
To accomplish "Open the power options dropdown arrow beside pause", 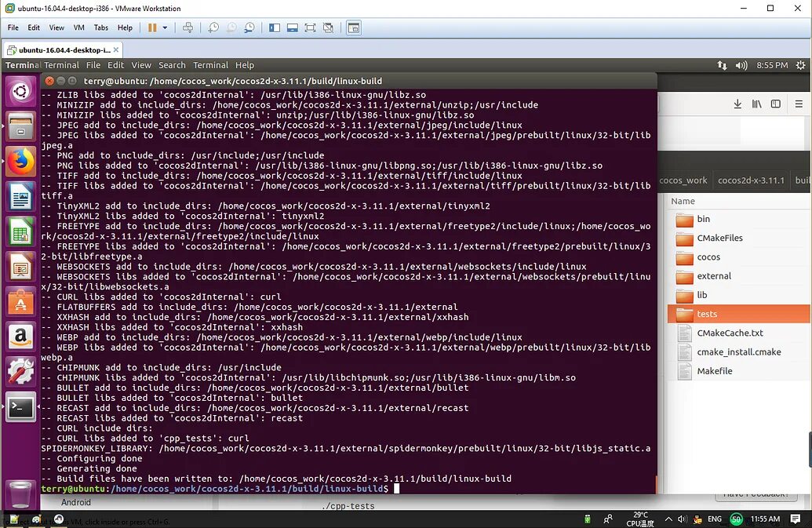I will pyautogui.click(x=166, y=27).
